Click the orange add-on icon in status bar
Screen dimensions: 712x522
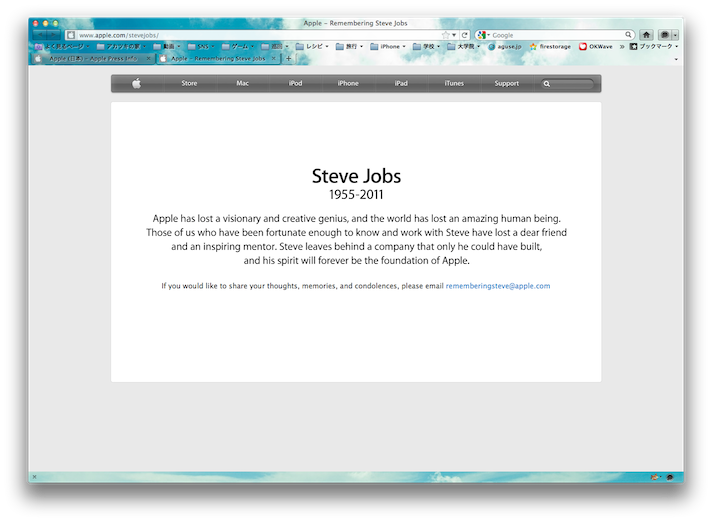click(x=654, y=477)
